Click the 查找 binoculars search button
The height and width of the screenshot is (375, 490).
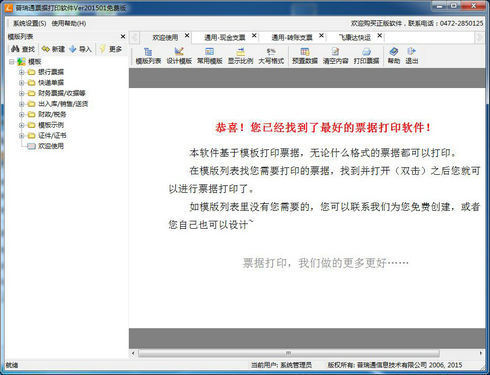click(22, 49)
